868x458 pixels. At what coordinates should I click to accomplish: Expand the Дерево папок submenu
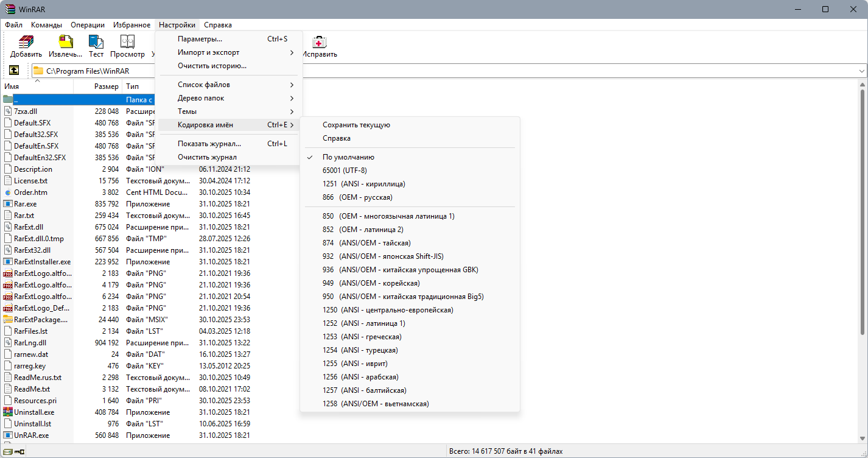pyautogui.click(x=228, y=98)
